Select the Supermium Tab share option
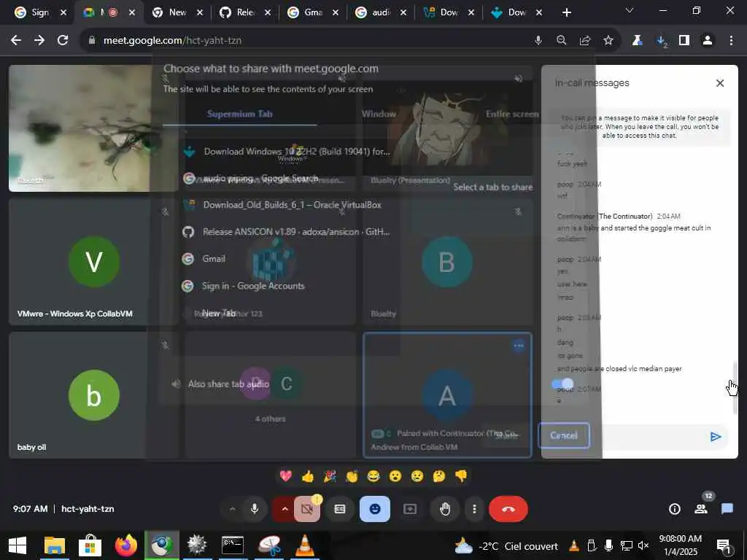 (239, 114)
